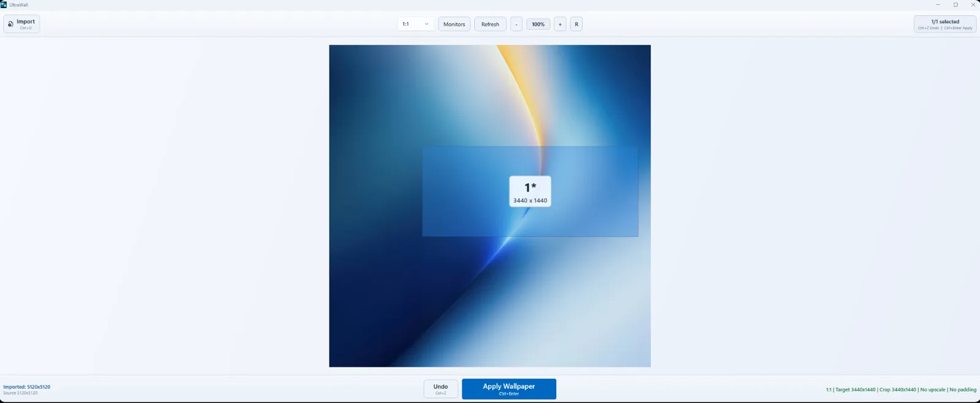Click the 100% zoom level button
This screenshot has height=403, width=980.
point(538,24)
